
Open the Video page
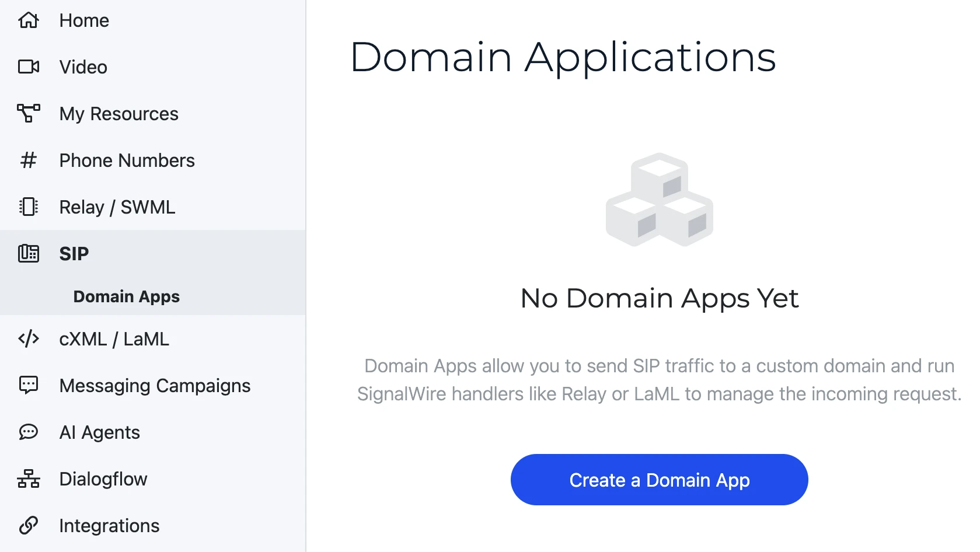pos(82,66)
